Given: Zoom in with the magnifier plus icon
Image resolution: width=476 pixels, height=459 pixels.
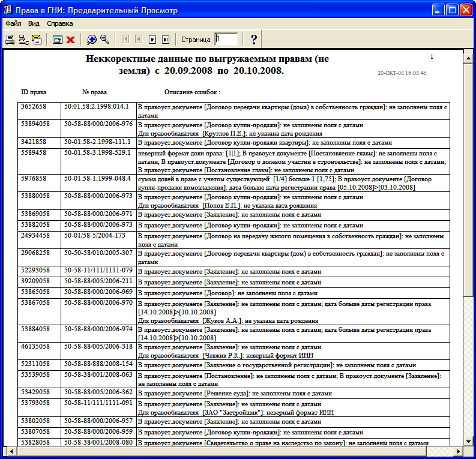Looking at the screenshot, I should [91, 40].
